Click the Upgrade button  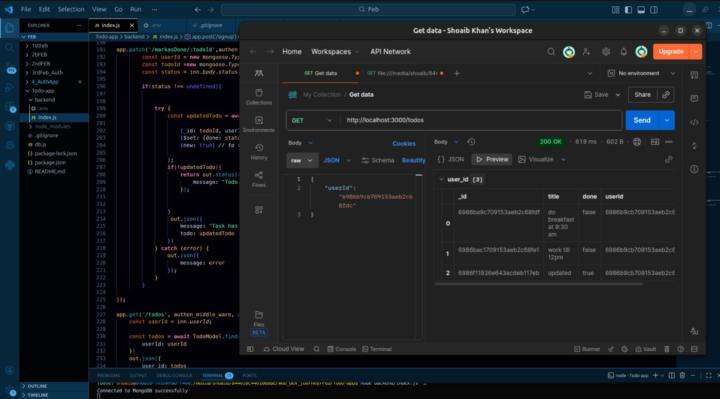click(671, 52)
